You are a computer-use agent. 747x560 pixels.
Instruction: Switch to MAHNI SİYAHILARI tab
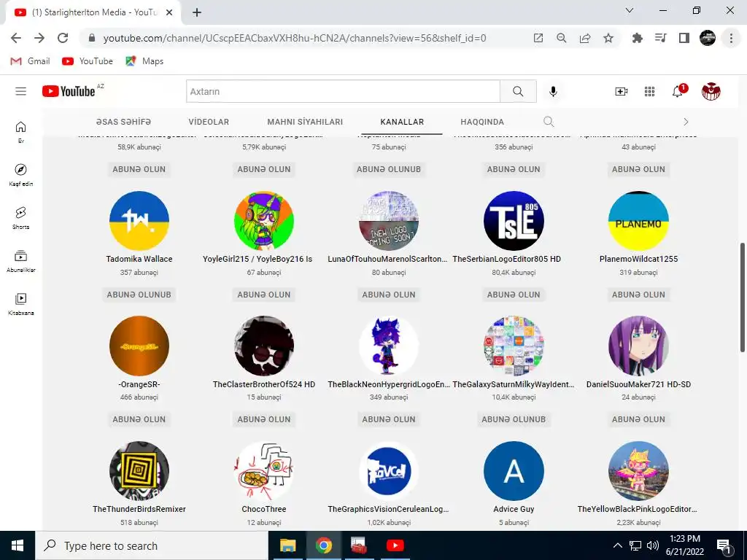[x=305, y=122]
